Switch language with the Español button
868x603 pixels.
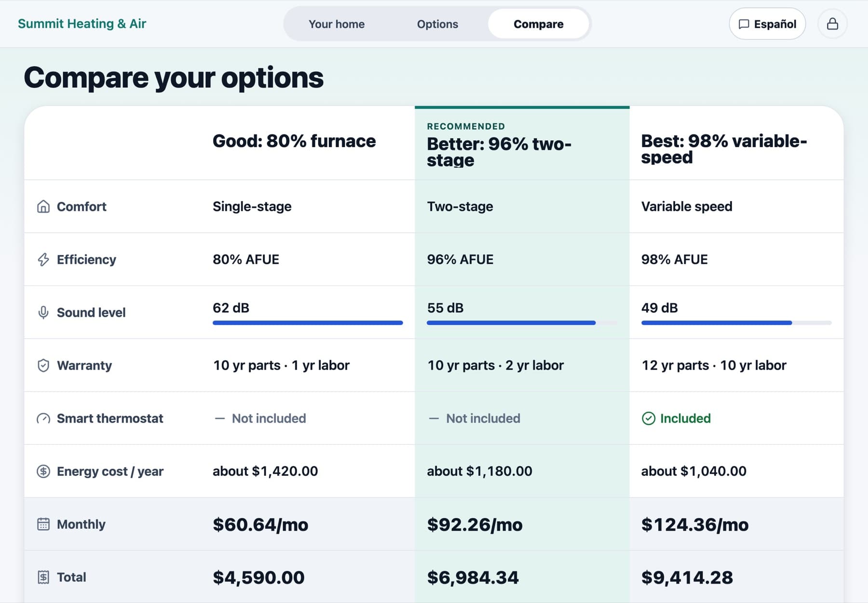click(x=767, y=24)
